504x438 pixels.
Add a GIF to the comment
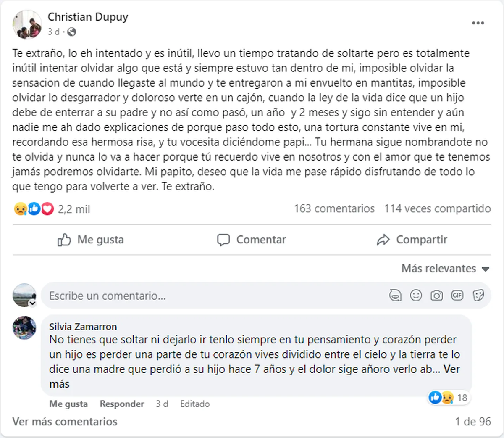457,296
